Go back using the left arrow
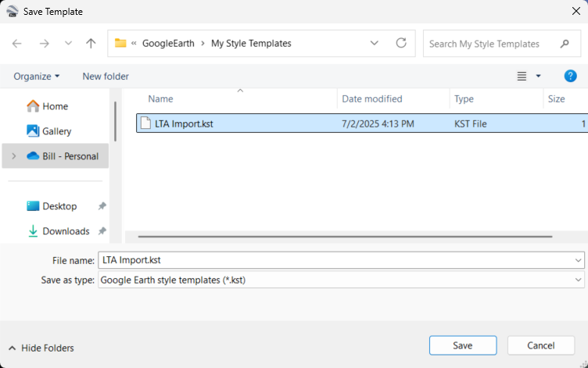Image resolution: width=588 pixels, height=368 pixels. click(x=17, y=44)
